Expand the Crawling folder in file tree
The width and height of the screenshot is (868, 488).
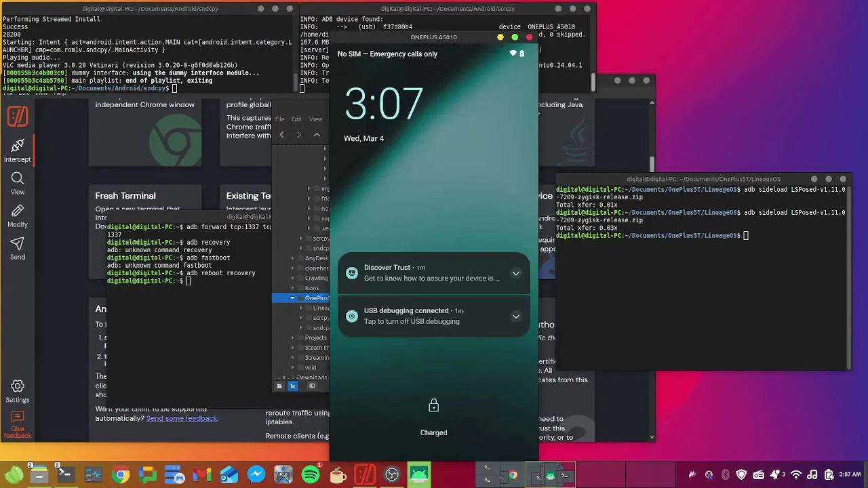click(x=293, y=278)
